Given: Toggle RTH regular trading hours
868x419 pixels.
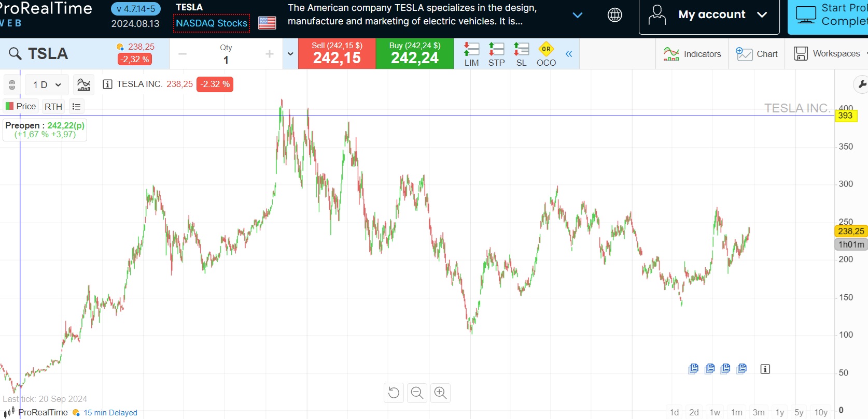Looking at the screenshot, I should click(53, 107).
